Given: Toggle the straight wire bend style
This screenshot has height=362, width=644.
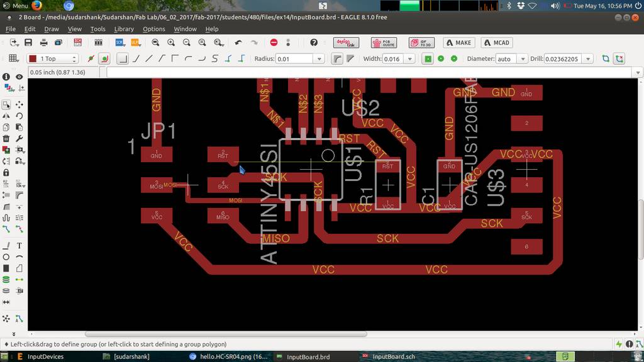Looking at the screenshot, I should (x=148, y=58).
